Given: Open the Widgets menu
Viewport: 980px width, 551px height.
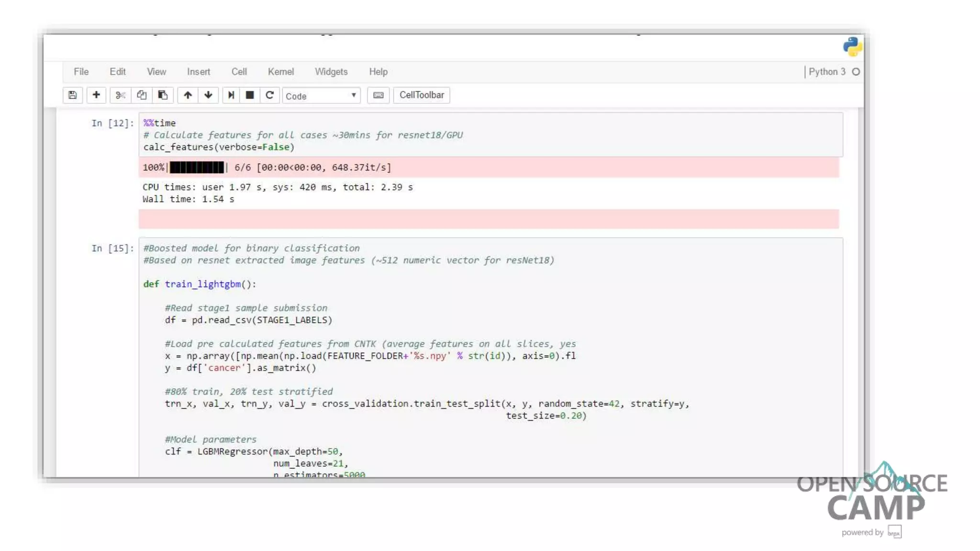Looking at the screenshot, I should click(331, 72).
